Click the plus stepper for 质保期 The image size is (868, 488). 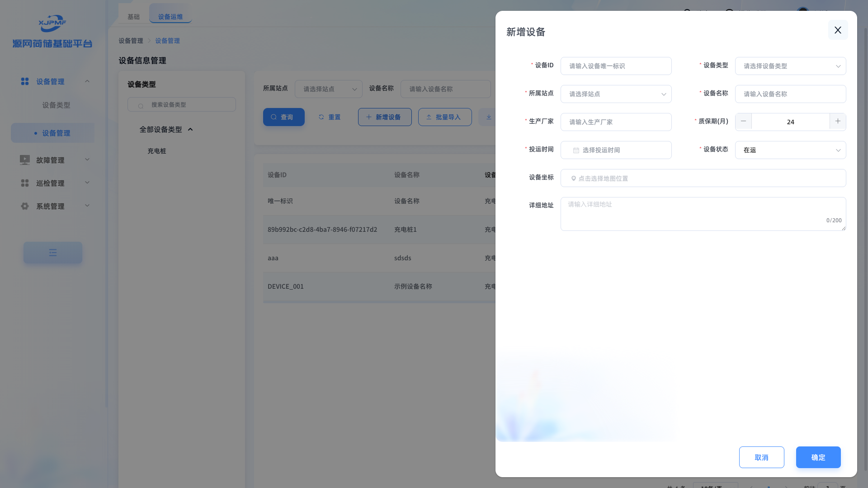(x=838, y=122)
